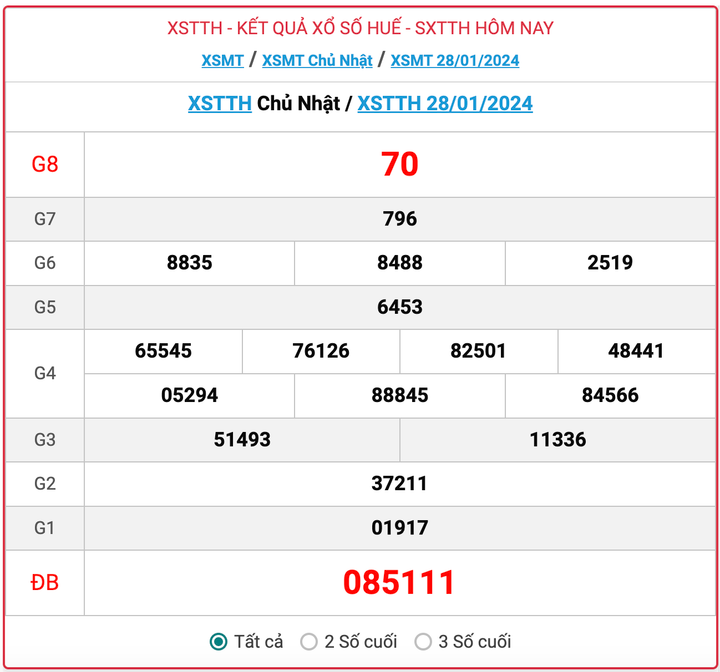
Task: Click the G3 number 11336
Action: point(557,440)
